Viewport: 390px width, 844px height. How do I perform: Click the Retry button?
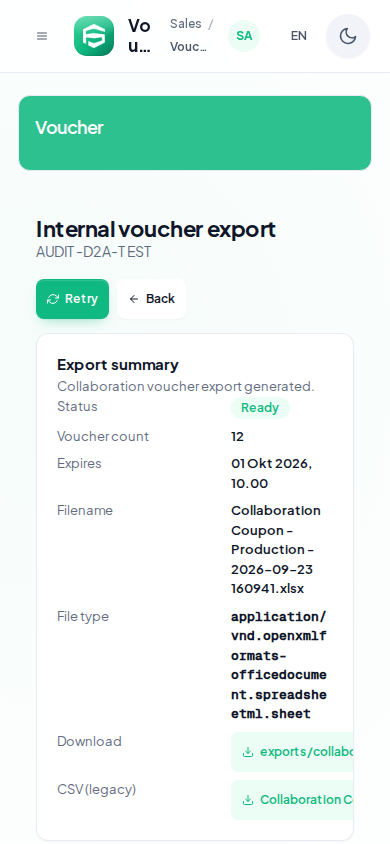(73, 299)
